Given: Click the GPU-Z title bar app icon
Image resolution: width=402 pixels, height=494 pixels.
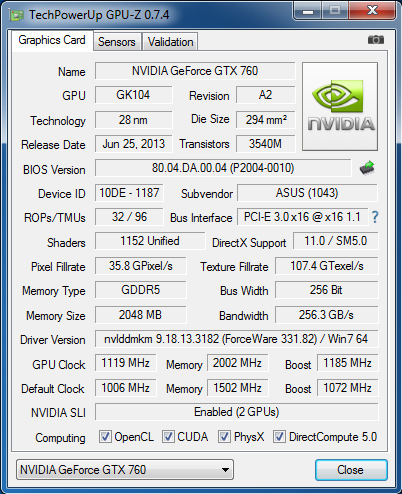Looking at the screenshot, I should click(16, 15).
